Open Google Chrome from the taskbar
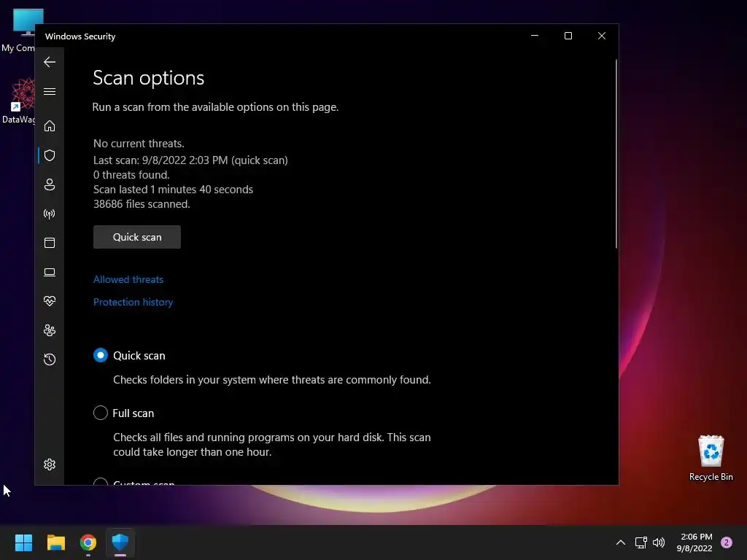This screenshot has height=560, width=747. 88,542
